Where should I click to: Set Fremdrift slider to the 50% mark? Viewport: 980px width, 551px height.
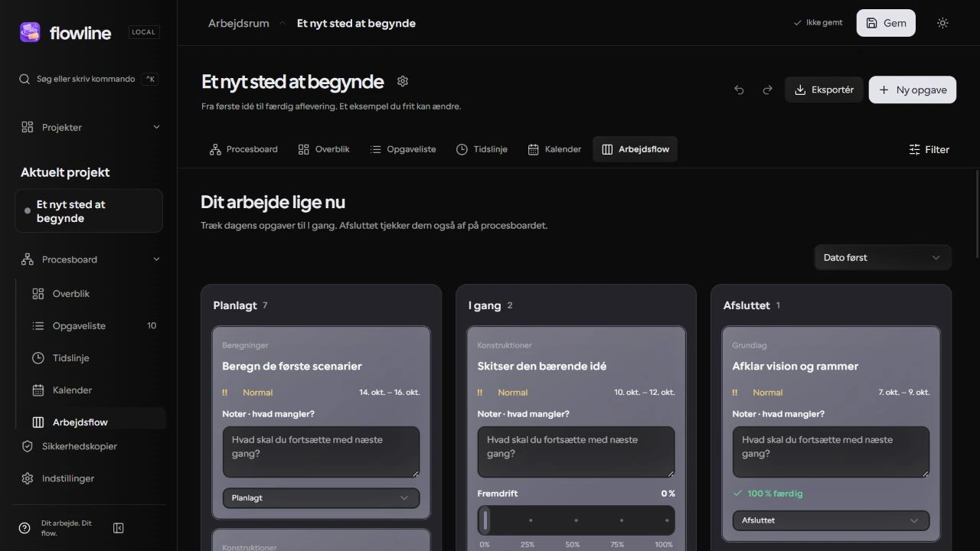576,520
